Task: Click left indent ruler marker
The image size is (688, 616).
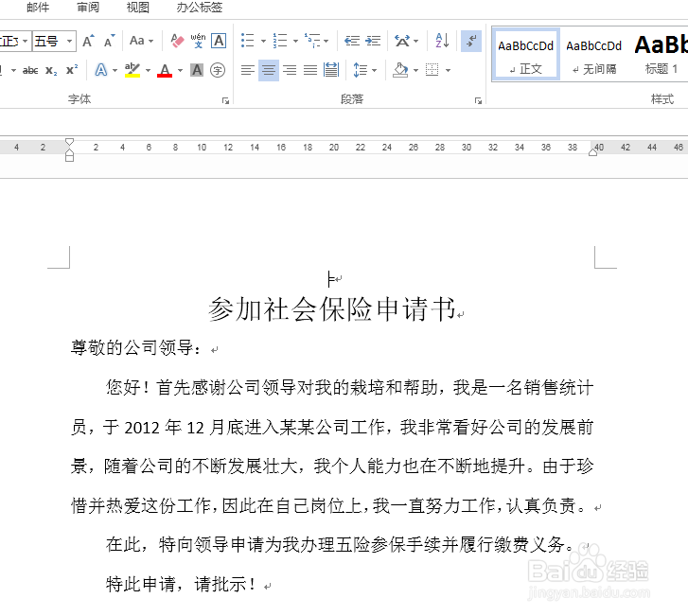Action: point(69,157)
